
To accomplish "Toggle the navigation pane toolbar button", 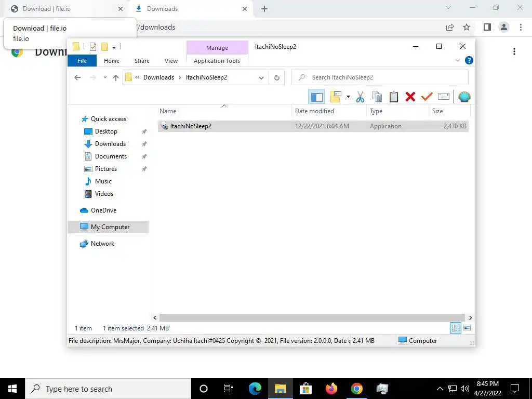I will pyautogui.click(x=316, y=97).
